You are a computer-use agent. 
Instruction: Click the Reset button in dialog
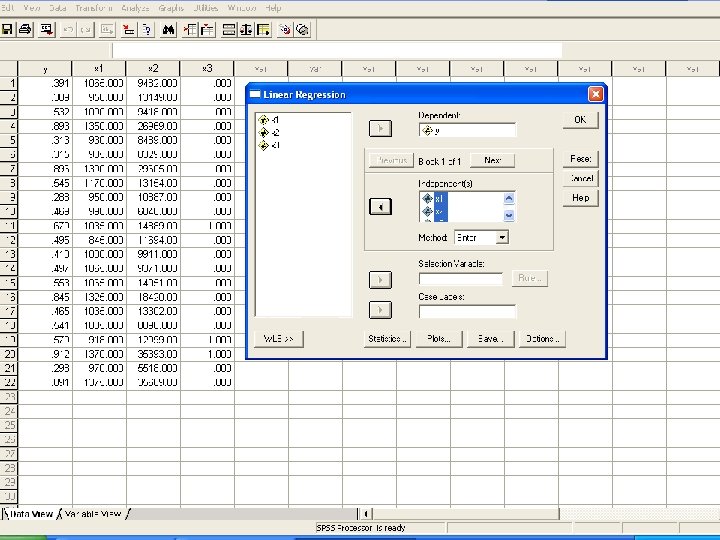pos(580,159)
